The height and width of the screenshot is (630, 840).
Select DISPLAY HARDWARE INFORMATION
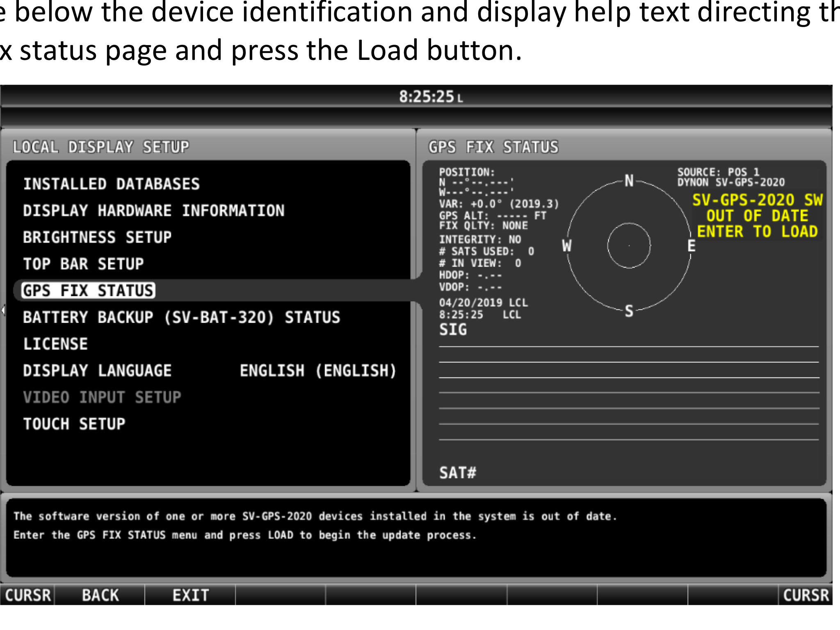point(153,210)
